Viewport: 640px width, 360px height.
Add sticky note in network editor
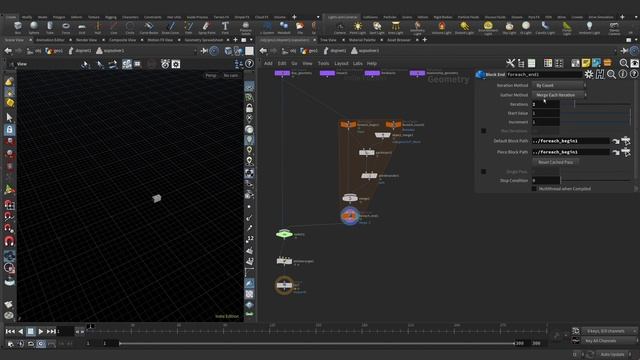(x=586, y=63)
